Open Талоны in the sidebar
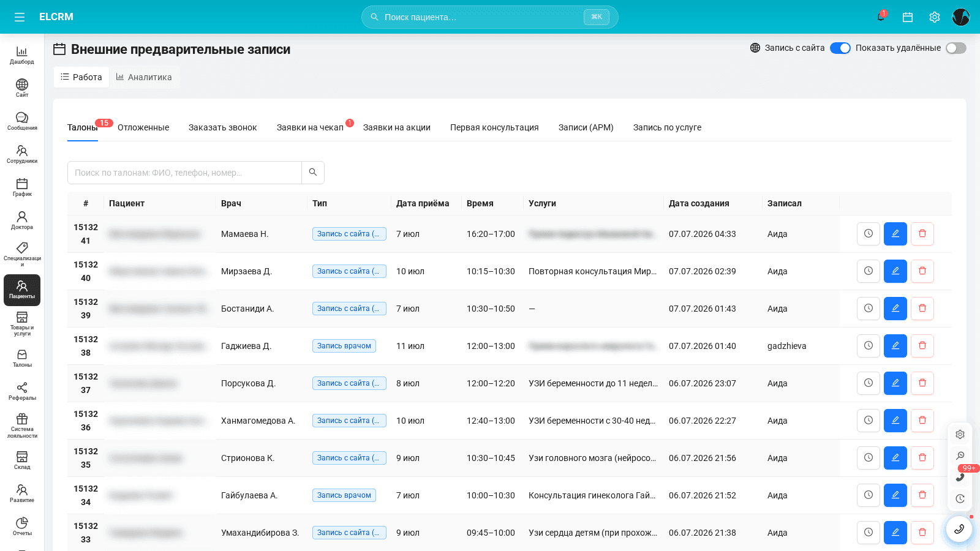 click(x=22, y=358)
